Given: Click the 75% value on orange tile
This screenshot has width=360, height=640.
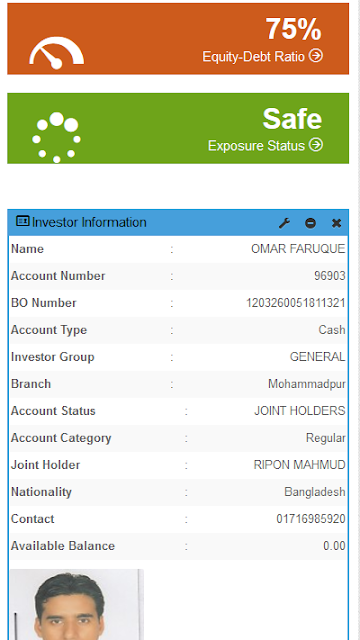Looking at the screenshot, I should coord(293,29).
